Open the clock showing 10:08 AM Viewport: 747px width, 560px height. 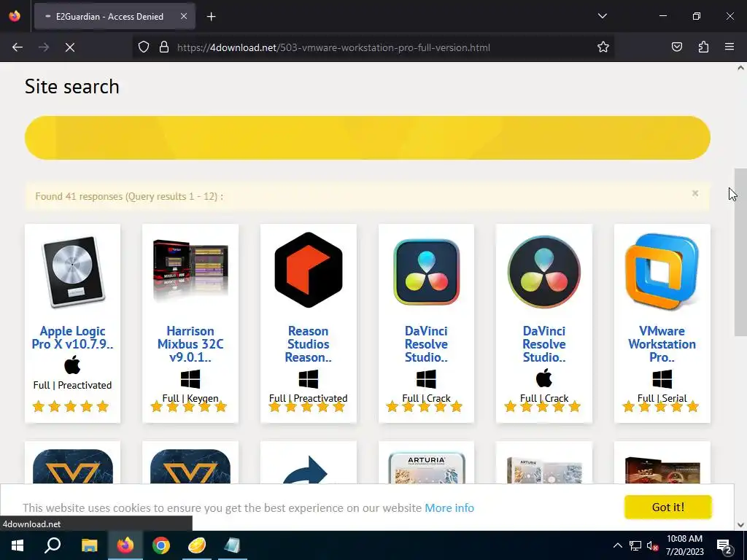tap(684, 545)
